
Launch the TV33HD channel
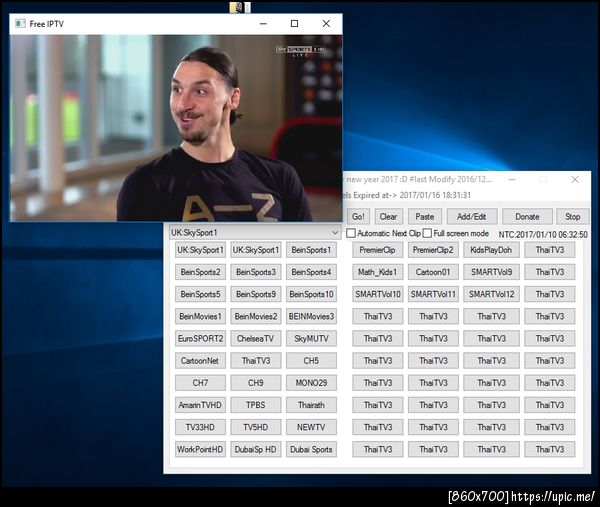coord(200,427)
